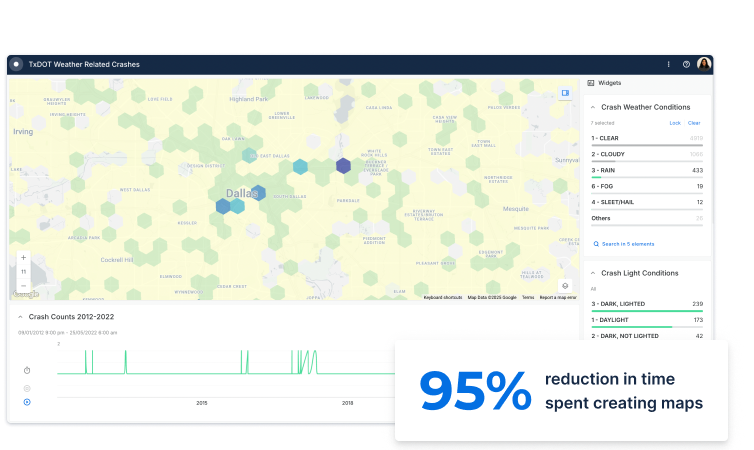Click the timer icon beside chart
This screenshot has height=450, width=754.
pos(27,370)
